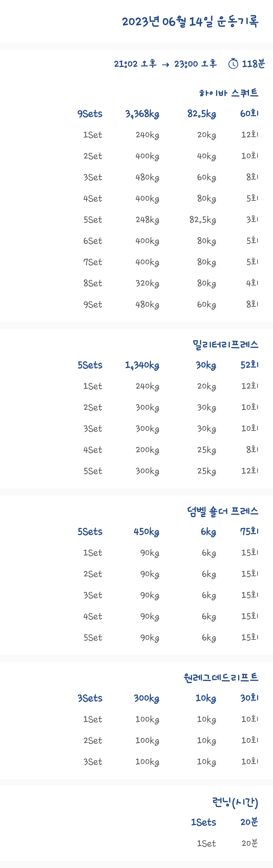The image size is (273, 868).
Task: Click the 1,340kg military press total
Action: tap(142, 365)
